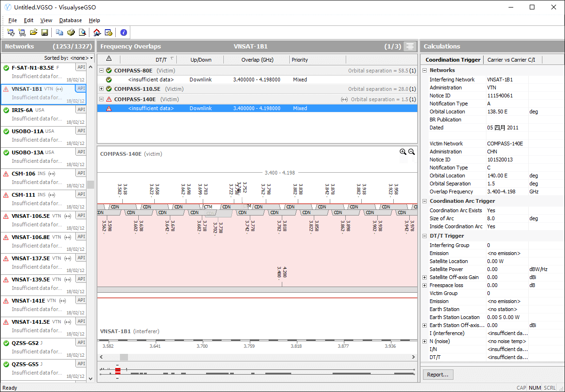This screenshot has width=565, height=392.
Task: Click the Copy toolbar icon
Action: click(59, 32)
